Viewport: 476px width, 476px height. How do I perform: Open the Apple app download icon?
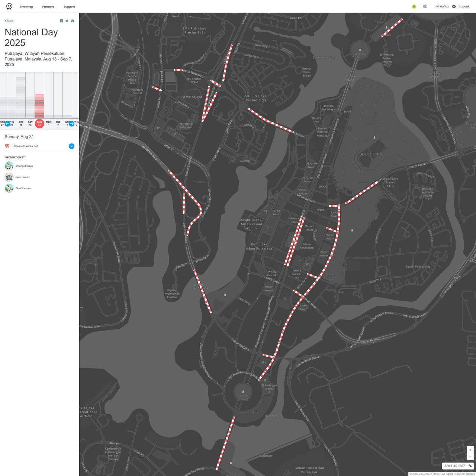point(425,6)
